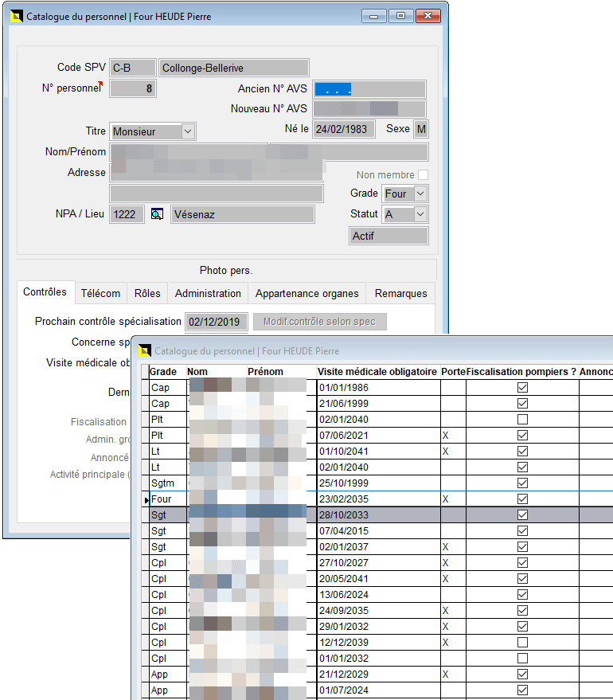Close the Catalogue du personnel window

428,16
